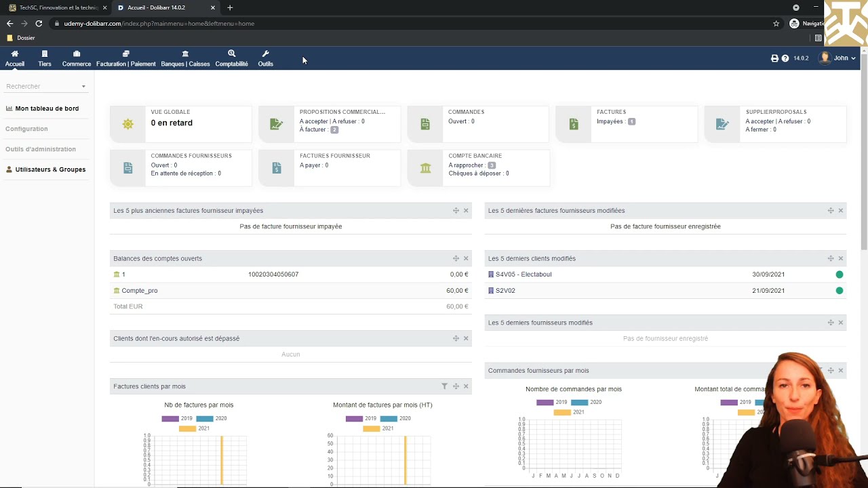Click the help question mark icon
Viewport: 868px width, 488px height.
[x=785, y=58]
